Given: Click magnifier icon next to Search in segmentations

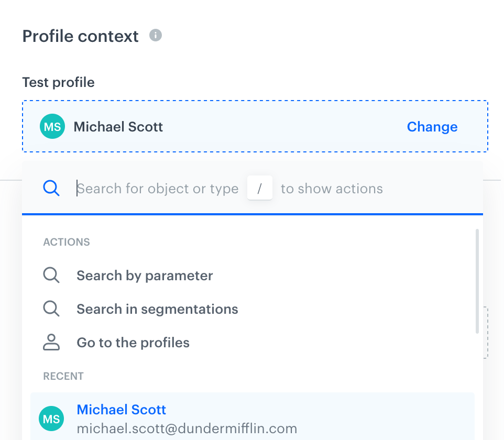Looking at the screenshot, I should coord(51,309).
